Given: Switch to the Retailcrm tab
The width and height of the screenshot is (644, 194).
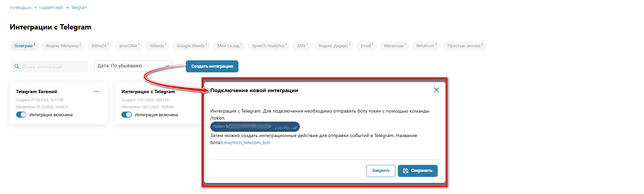Looking at the screenshot, I should click(x=426, y=46).
